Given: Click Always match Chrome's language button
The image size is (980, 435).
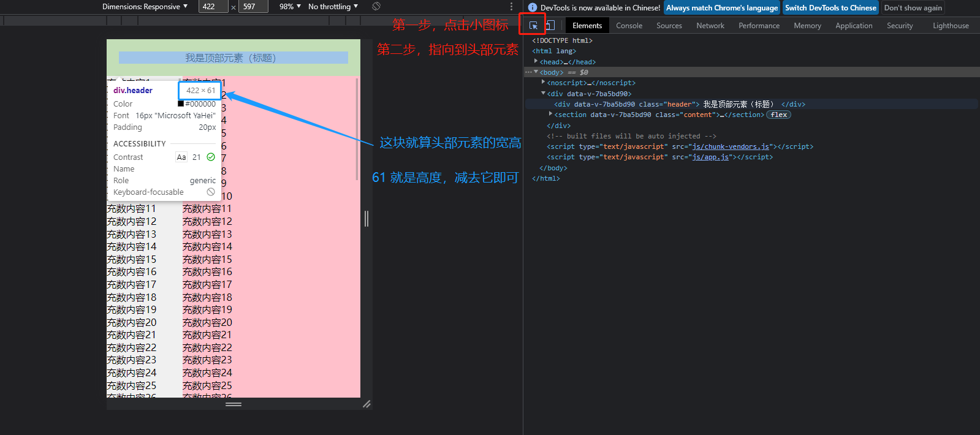Looking at the screenshot, I should point(722,8).
